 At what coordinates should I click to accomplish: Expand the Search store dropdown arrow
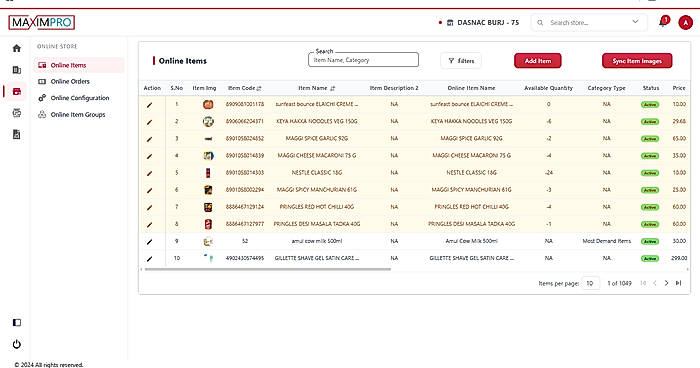635,22
